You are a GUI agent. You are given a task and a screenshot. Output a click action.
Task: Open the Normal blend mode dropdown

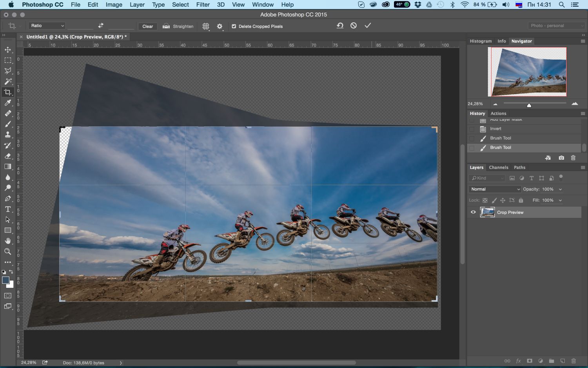(495, 189)
